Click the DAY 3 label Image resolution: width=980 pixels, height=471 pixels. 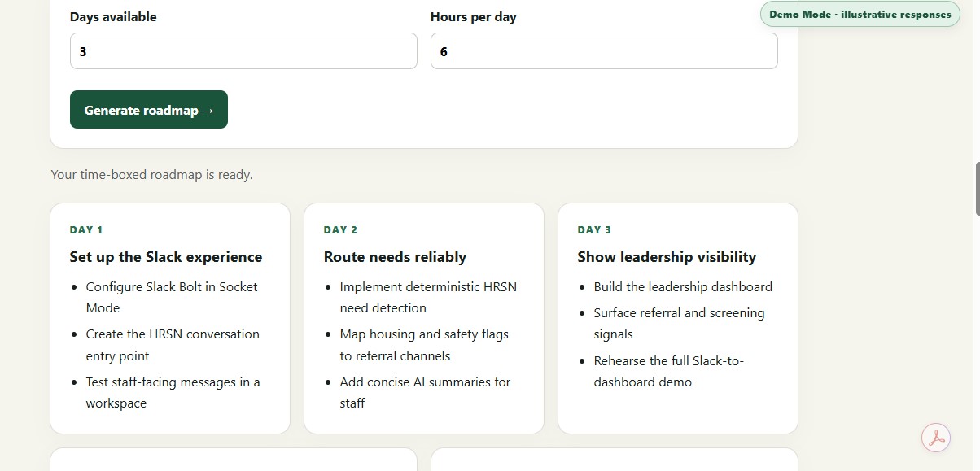coord(595,230)
